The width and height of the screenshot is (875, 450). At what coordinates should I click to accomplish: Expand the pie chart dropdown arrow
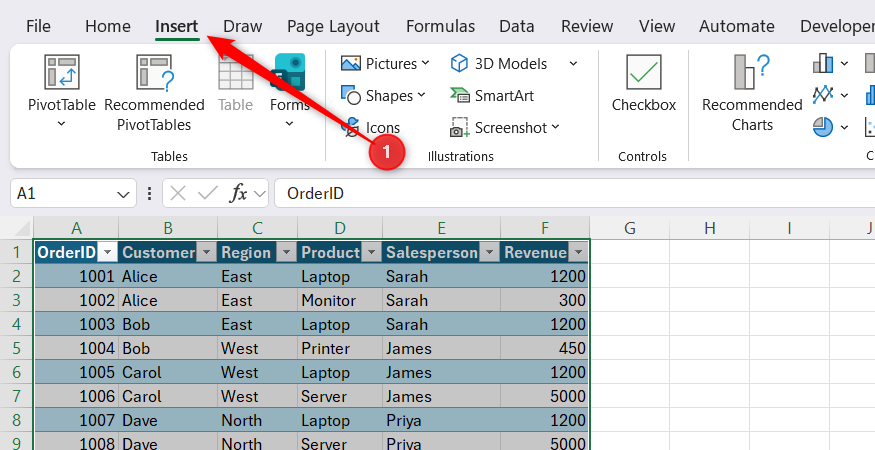tap(844, 127)
